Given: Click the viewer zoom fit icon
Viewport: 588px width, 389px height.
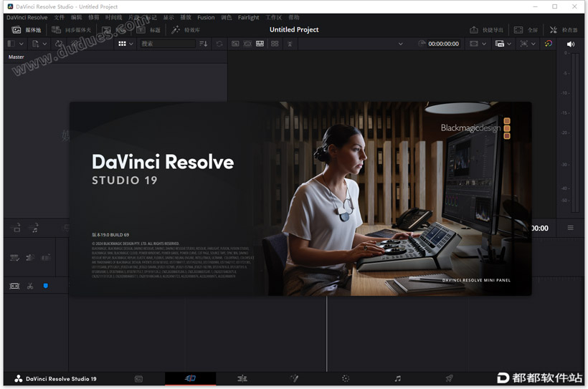Looking at the screenshot, I should [524, 44].
